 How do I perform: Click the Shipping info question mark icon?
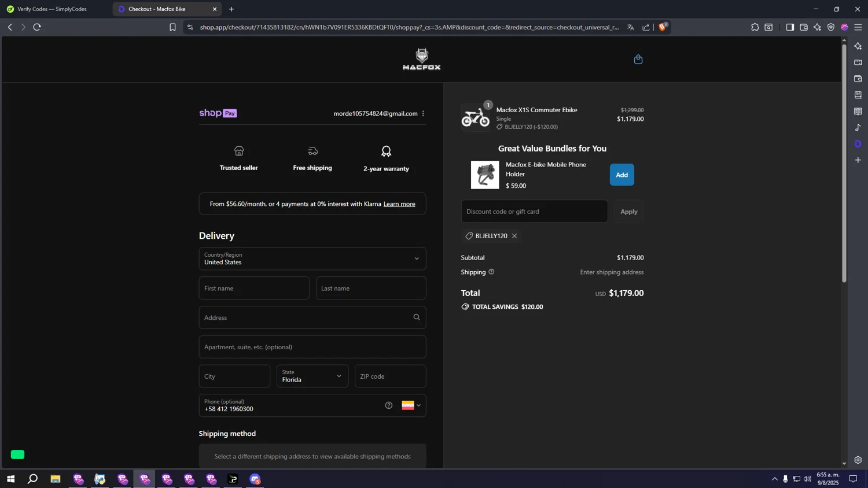(491, 272)
